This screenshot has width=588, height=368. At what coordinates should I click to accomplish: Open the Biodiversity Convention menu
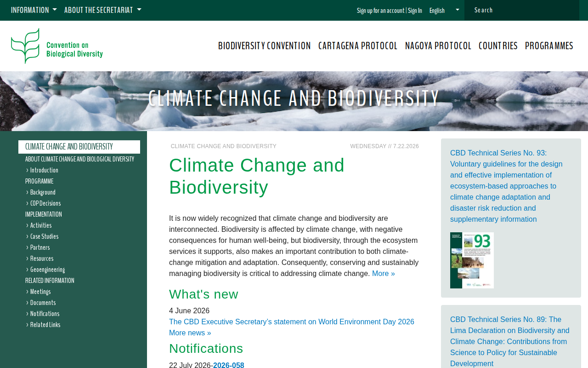tap(265, 46)
